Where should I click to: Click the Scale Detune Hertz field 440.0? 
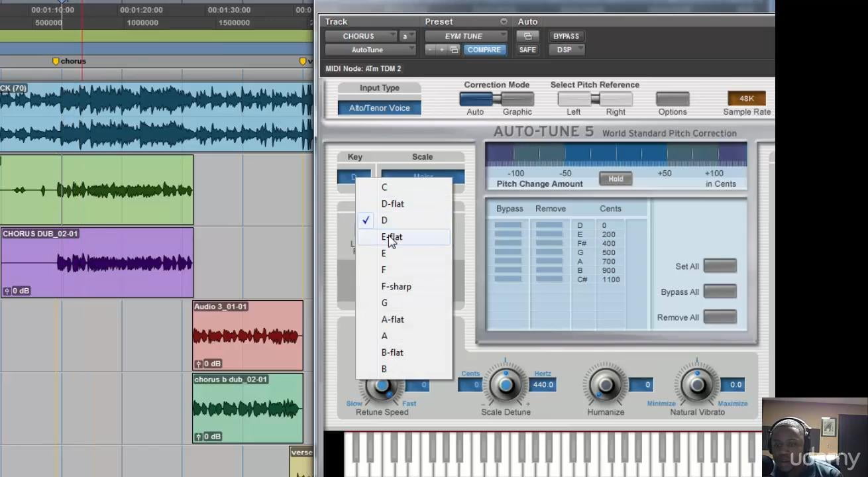tap(543, 385)
